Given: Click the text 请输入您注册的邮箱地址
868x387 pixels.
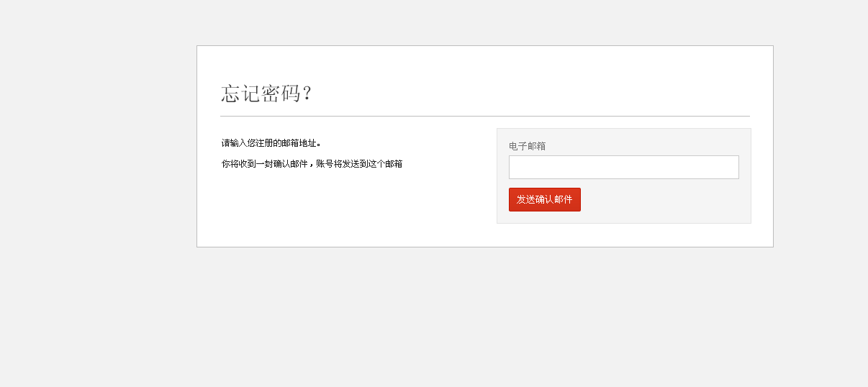Looking at the screenshot, I should tap(271, 143).
